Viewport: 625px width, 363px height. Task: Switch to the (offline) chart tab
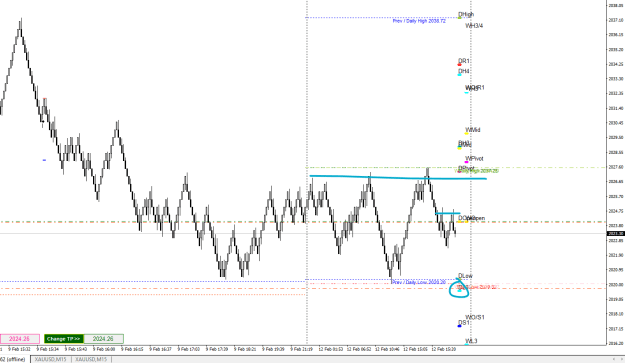tap(15, 359)
